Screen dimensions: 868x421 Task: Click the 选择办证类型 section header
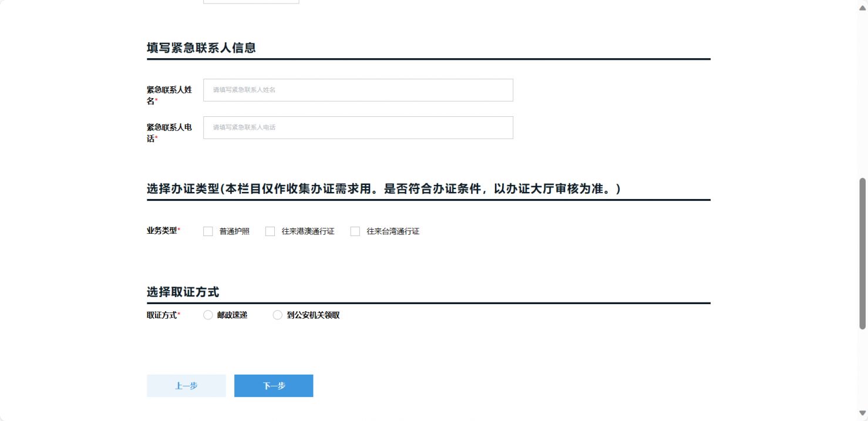pos(383,189)
